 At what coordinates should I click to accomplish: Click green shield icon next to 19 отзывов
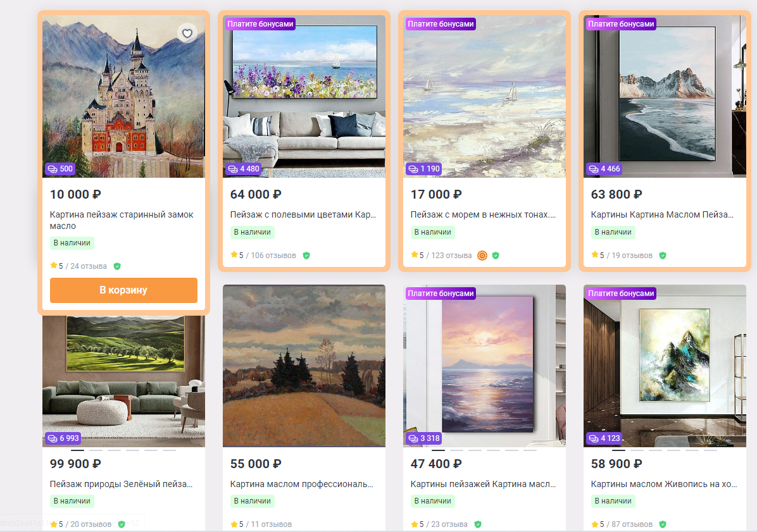[x=662, y=256]
